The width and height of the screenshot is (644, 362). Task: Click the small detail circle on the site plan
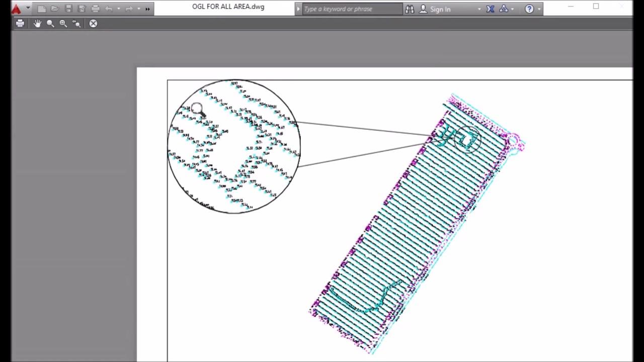click(467, 140)
